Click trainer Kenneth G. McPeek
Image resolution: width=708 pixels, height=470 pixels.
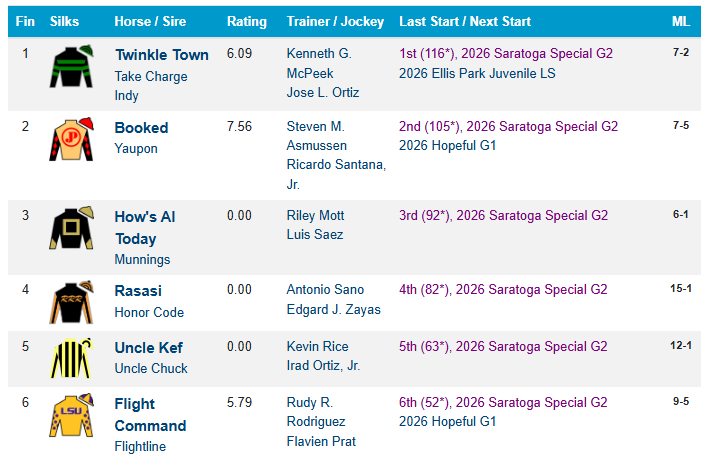(x=319, y=63)
